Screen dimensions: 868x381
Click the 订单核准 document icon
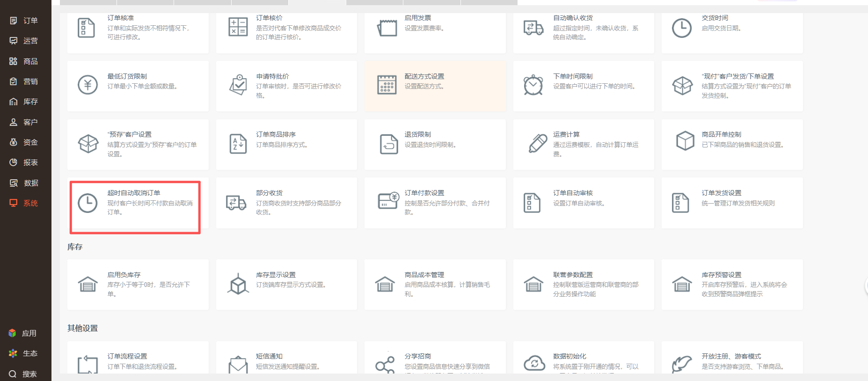86,28
